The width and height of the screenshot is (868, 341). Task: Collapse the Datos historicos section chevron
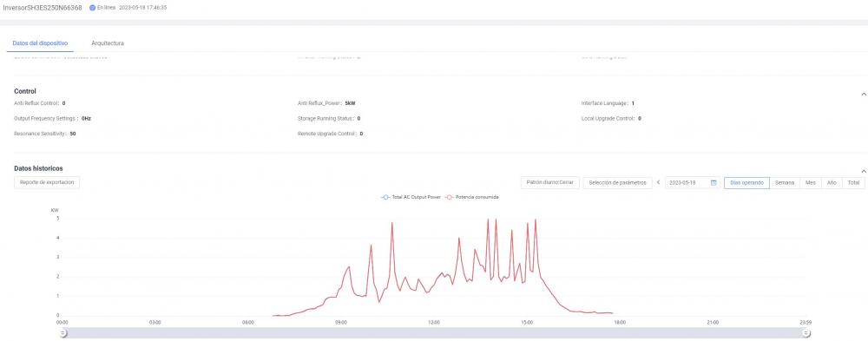tap(864, 172)
